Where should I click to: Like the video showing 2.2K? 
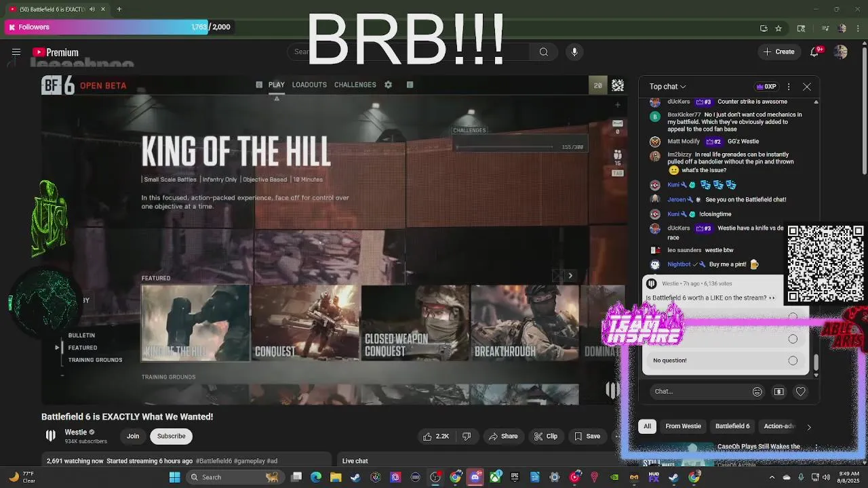[x=436, y=436]
